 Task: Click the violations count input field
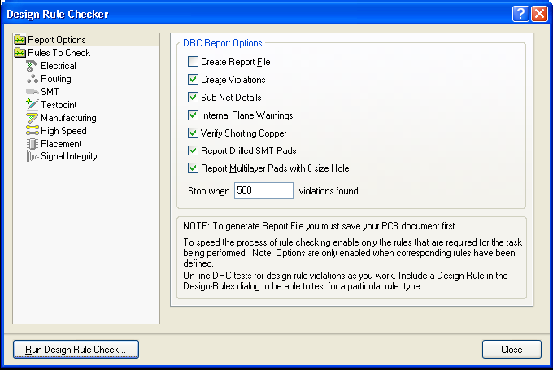pyautogui.click(x=264, y=190)
